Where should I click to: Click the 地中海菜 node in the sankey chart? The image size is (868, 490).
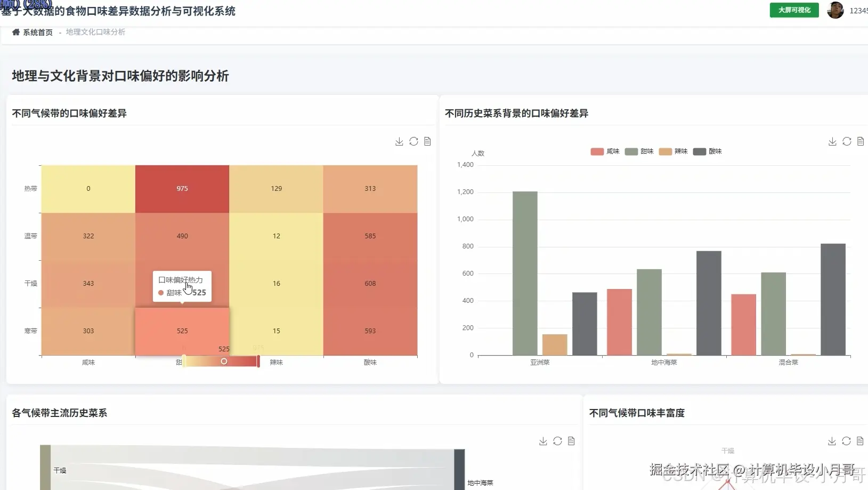(x=459, y=469)
